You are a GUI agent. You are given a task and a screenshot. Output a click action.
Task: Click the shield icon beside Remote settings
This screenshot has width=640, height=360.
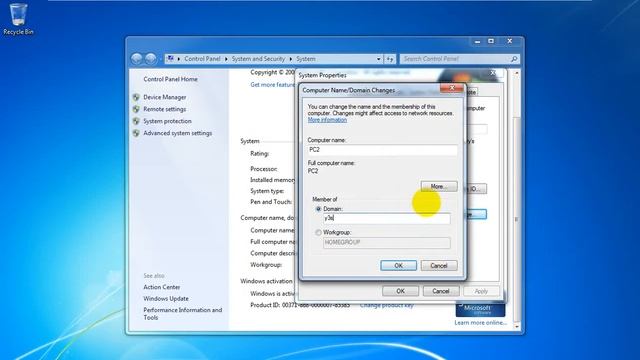coord(136,109)
